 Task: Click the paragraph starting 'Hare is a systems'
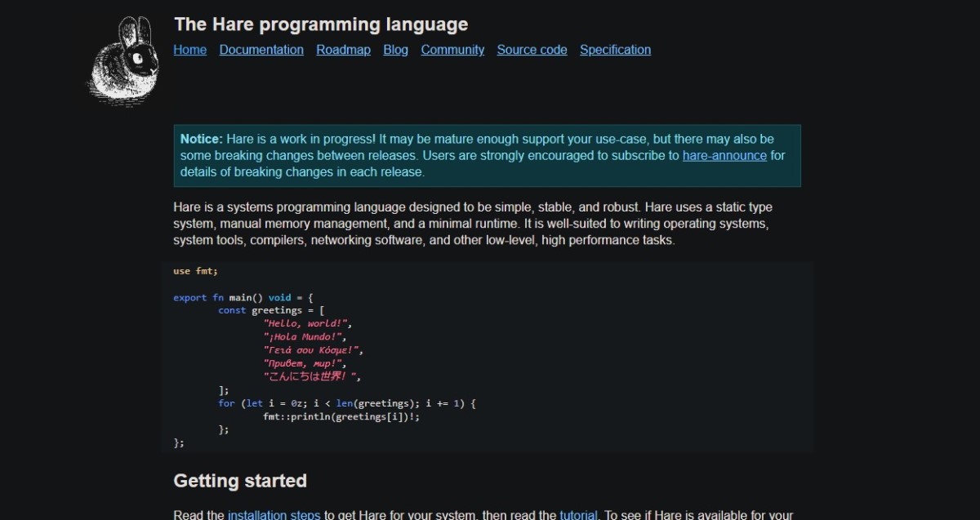pyautogui.click(x=473, y=224)
